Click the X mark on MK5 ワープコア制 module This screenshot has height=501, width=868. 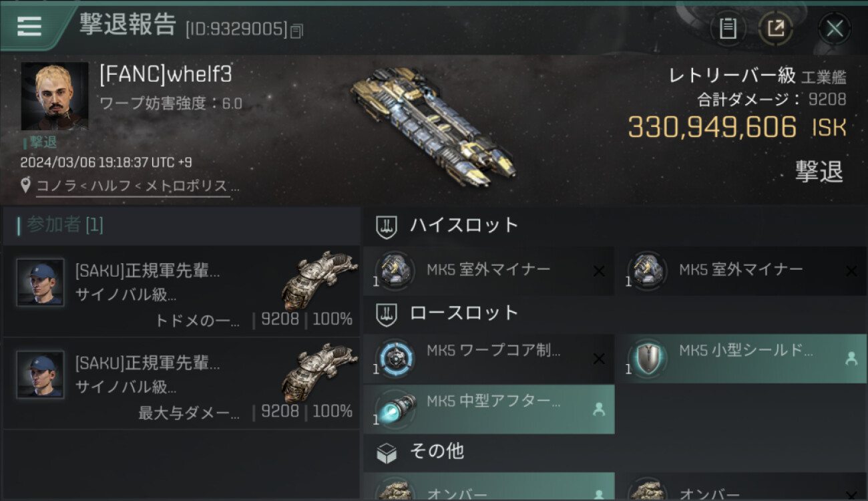[599, 359]
